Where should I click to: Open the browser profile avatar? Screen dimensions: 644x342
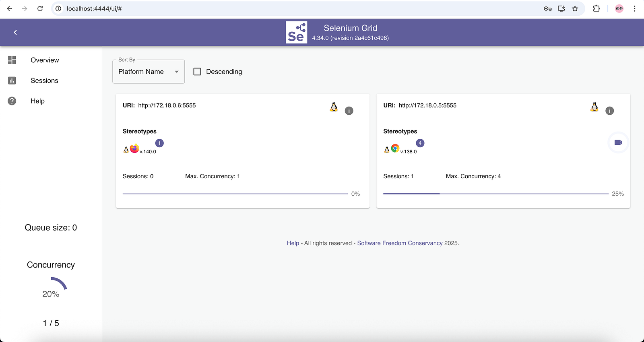pyautogui.click(x=619, y=8)
